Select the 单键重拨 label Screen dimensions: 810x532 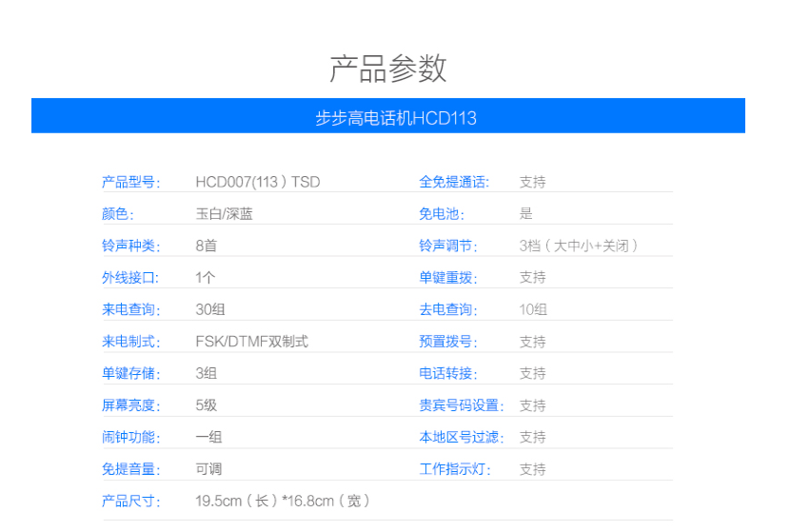tap(448, 278)
